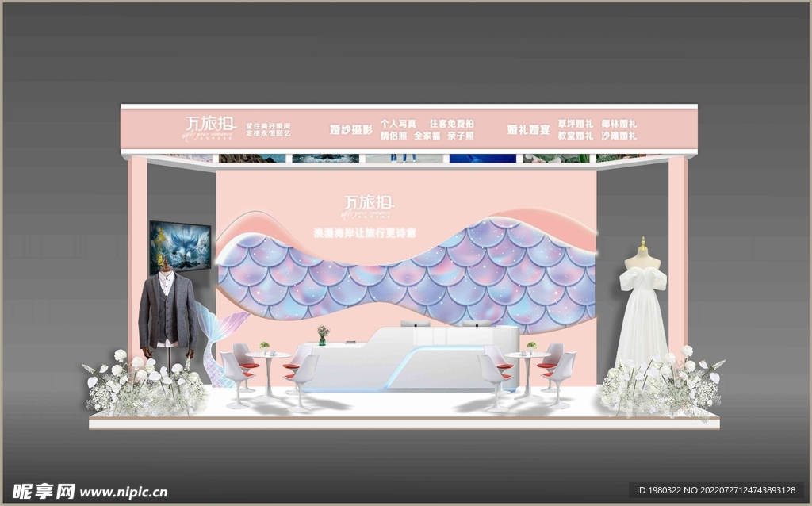Click the 万旅拍 logo on top banner
Screen dimensions: 812x506
coord(201,126)
